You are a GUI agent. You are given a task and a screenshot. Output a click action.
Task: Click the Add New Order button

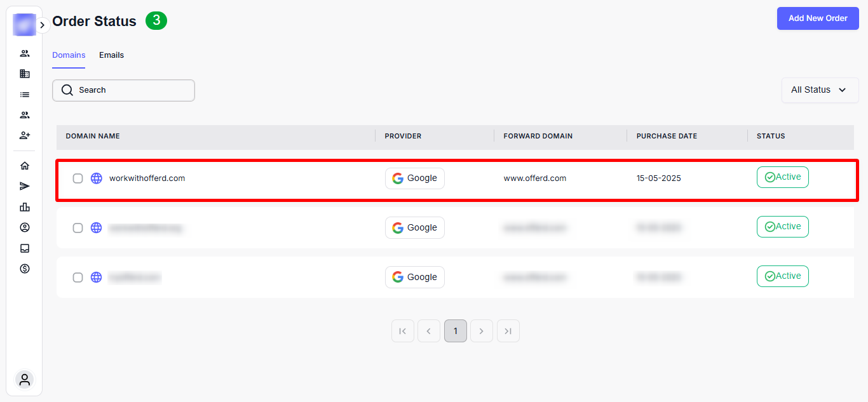coord(817,18)
